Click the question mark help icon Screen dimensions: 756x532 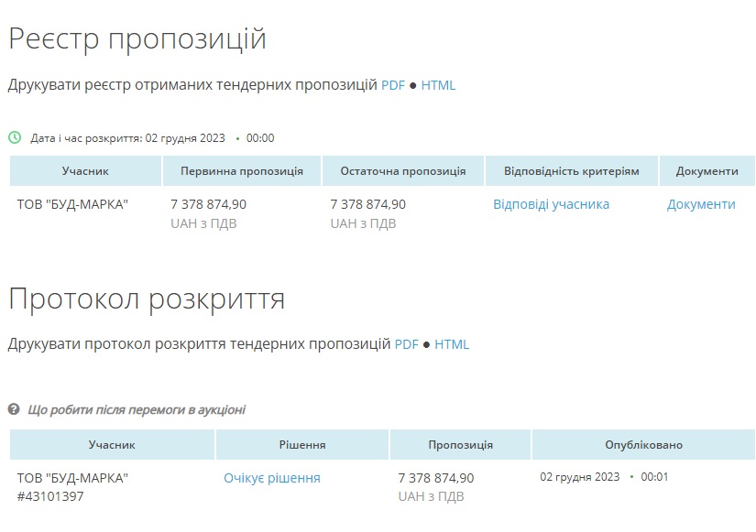tap(14, 409)
